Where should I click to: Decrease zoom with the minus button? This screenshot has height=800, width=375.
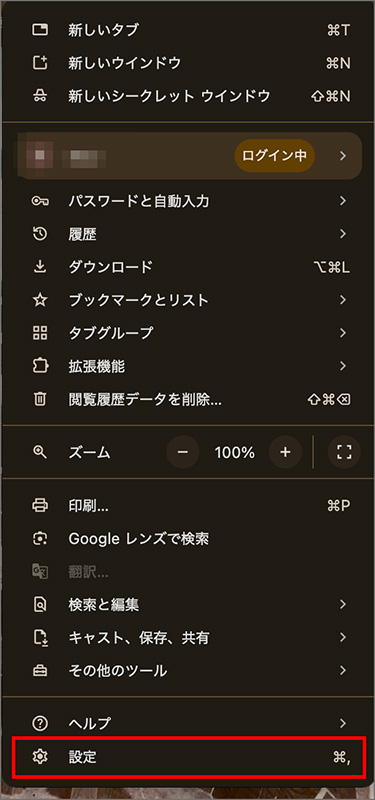183,452
